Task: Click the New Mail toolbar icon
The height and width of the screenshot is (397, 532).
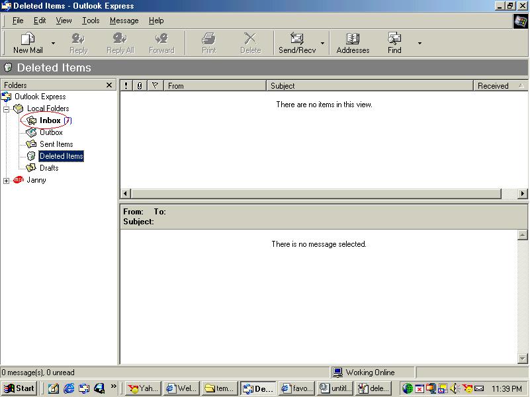Action: [x=28, y=39]
